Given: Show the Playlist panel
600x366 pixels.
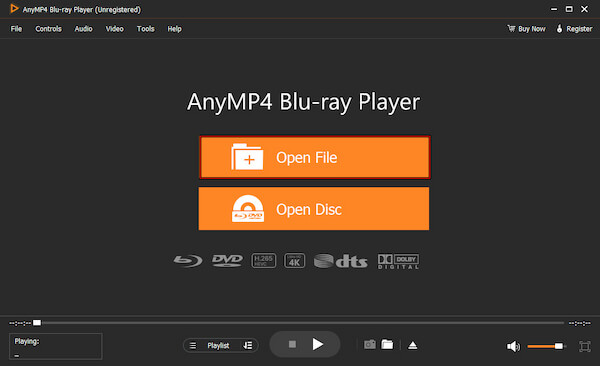Looking at the screenshot, I should (218, 345).
